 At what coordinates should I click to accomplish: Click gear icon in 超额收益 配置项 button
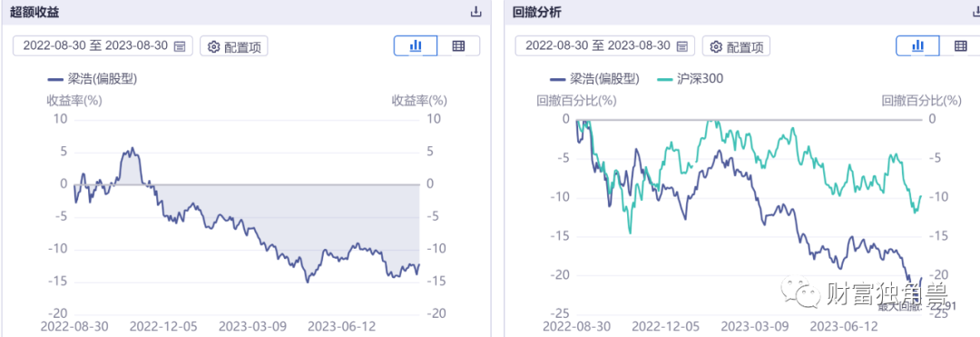tap(214, 46)
